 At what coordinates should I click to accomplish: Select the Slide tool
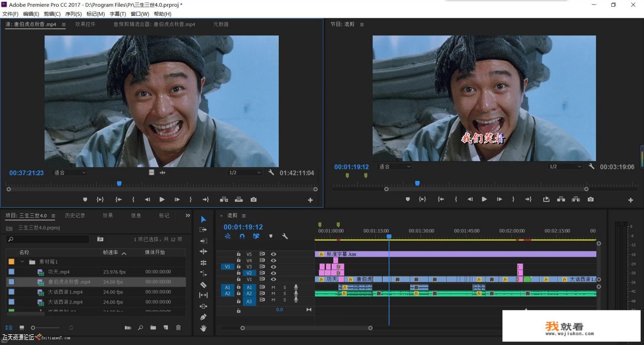[x=203, y=306]
